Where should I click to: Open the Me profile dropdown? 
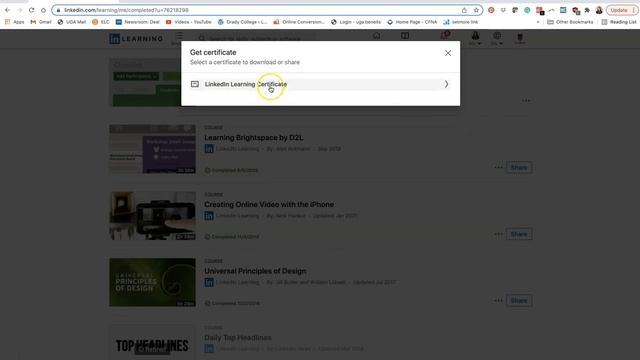pos(475,38)
